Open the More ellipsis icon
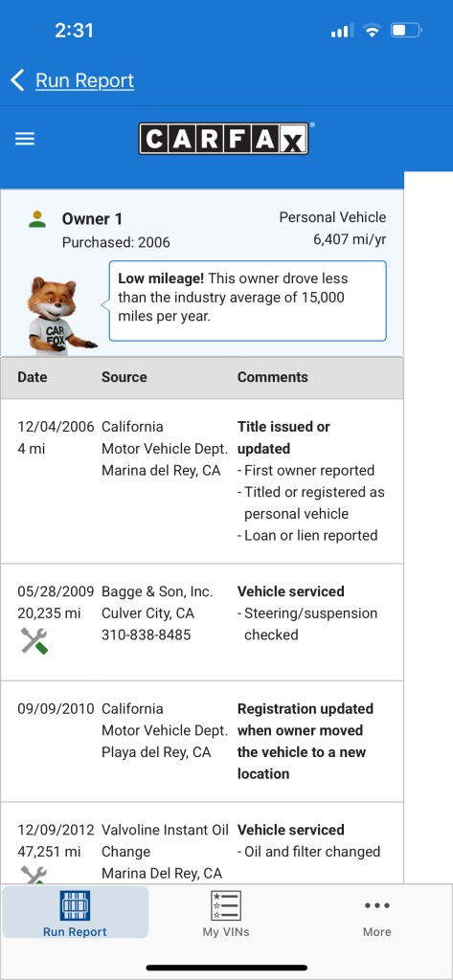This screenshot has width=453, height=980. (x=377, y=905)
